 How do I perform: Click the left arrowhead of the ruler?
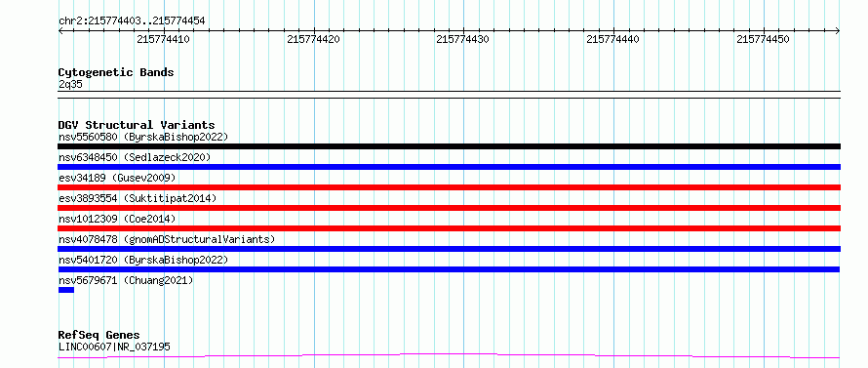pyautogui.click(x=60, y=31)
